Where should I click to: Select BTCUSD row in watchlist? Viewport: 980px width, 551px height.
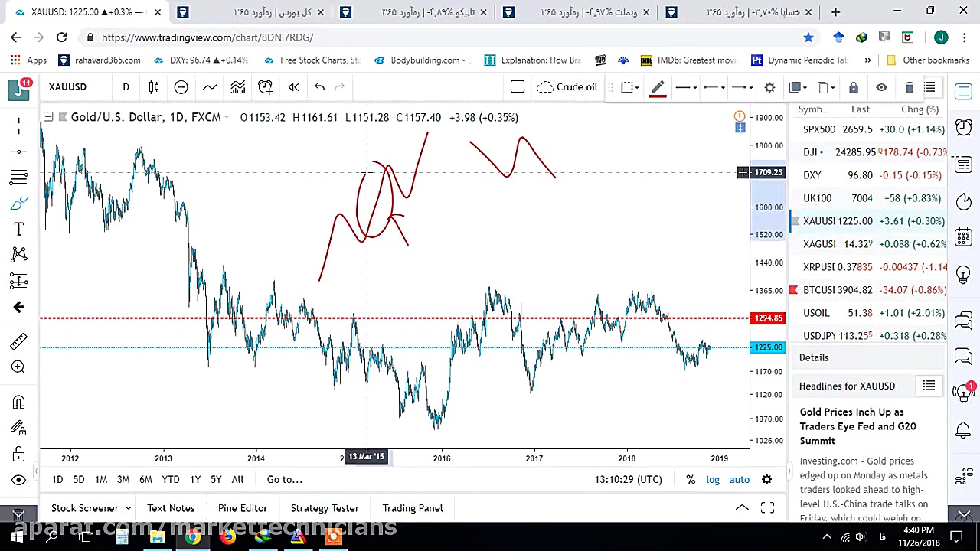[869, 290]
